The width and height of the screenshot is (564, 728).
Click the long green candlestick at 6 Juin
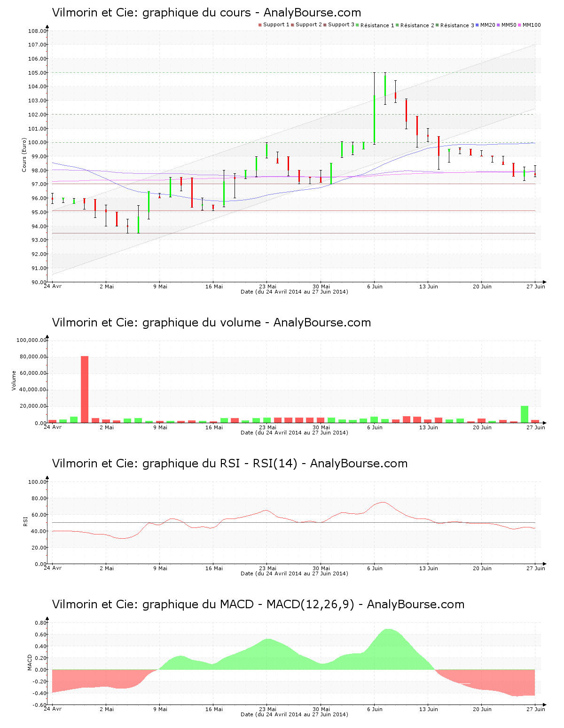click(x=375, y=119)
